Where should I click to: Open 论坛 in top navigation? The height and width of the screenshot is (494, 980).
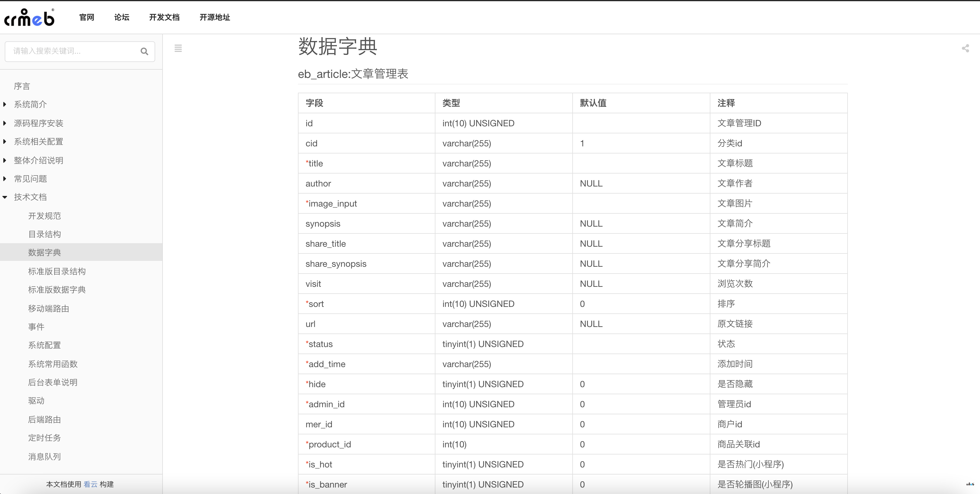tap(122, 17)
